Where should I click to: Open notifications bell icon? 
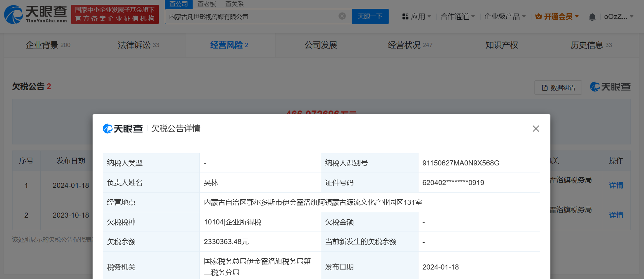coord(592,17)
